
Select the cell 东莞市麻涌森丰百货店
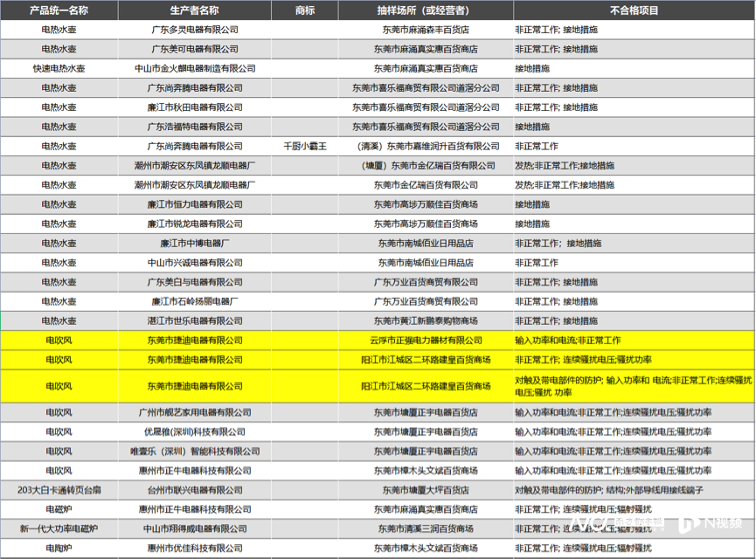426,30
